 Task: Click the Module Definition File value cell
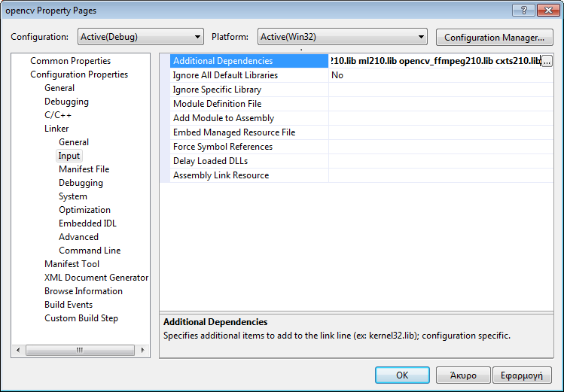441,104
